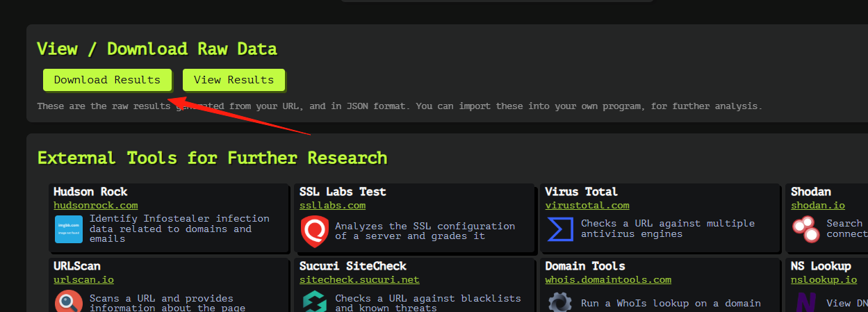Click the blacklists and known threats description
Image resolution: width=868 pixels, height=312 pixels.
[x=428, y=303]
